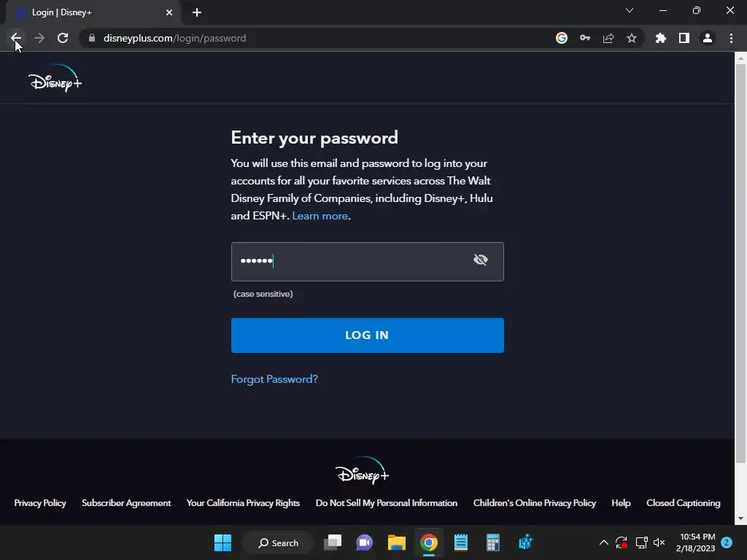Open the clock showing 10:54 PM
The height and width of the screenshot is (560, 747).
tap(695, 542)
